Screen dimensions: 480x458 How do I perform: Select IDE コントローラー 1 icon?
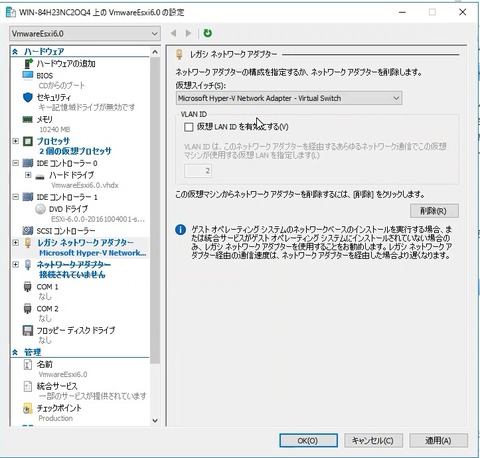(x=28, y=197)
